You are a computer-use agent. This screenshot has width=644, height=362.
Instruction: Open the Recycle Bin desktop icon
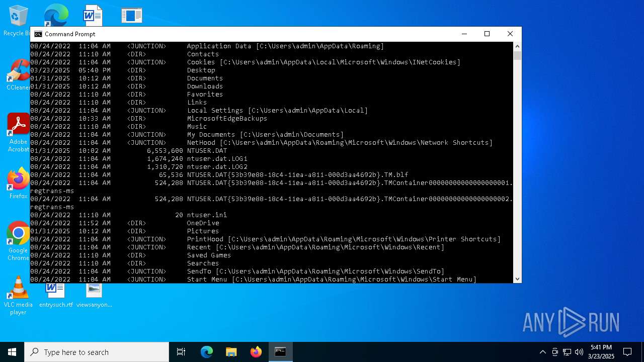pyautogui.click(x=17, y=20)
